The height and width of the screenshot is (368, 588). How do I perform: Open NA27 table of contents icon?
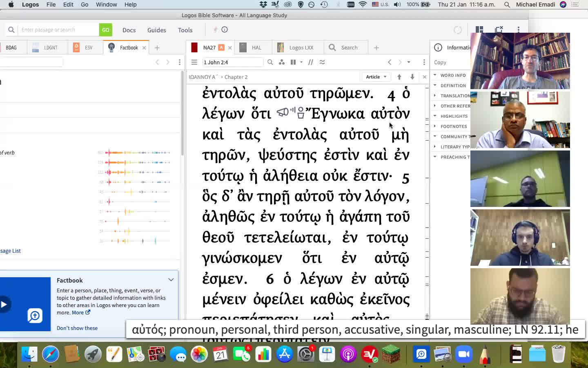(194, 62)
